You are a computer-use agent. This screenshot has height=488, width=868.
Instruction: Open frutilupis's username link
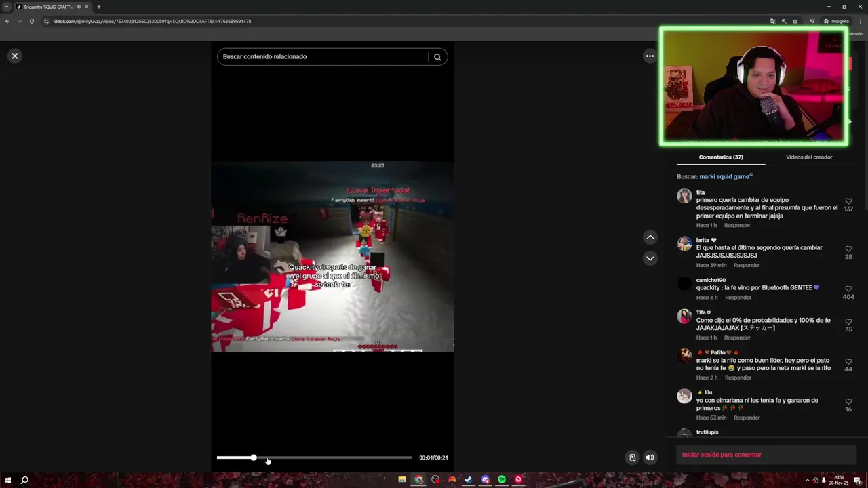coord(707,432)
